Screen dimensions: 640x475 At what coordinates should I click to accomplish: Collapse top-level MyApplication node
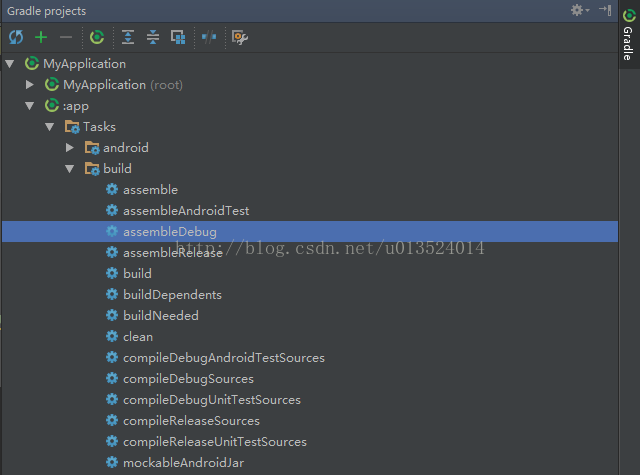coord(10,64)
